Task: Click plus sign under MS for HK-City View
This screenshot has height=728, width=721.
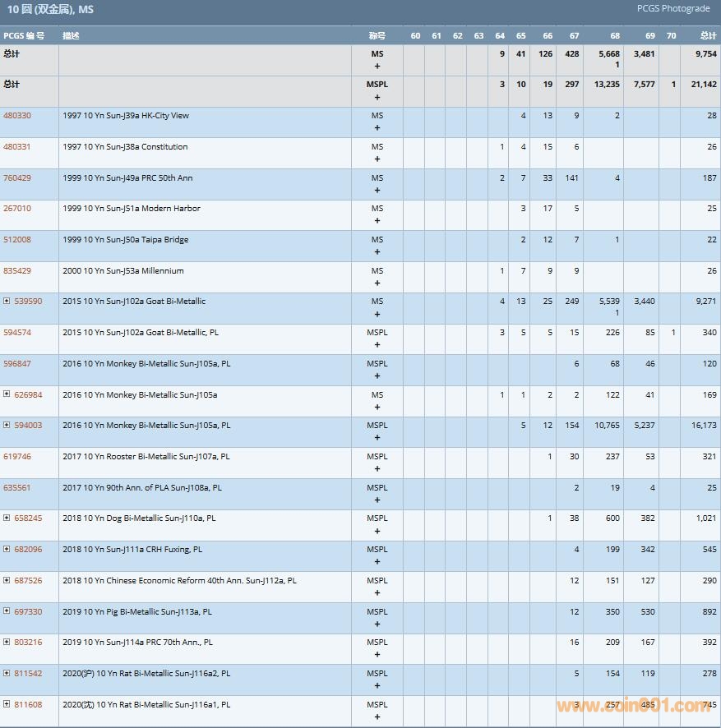Action: click(x=377, y=128)
